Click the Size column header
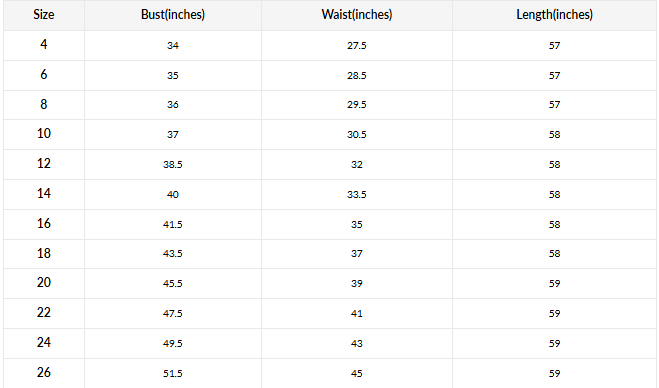Screen dimensions: 659x388 (x=44, y=15)
